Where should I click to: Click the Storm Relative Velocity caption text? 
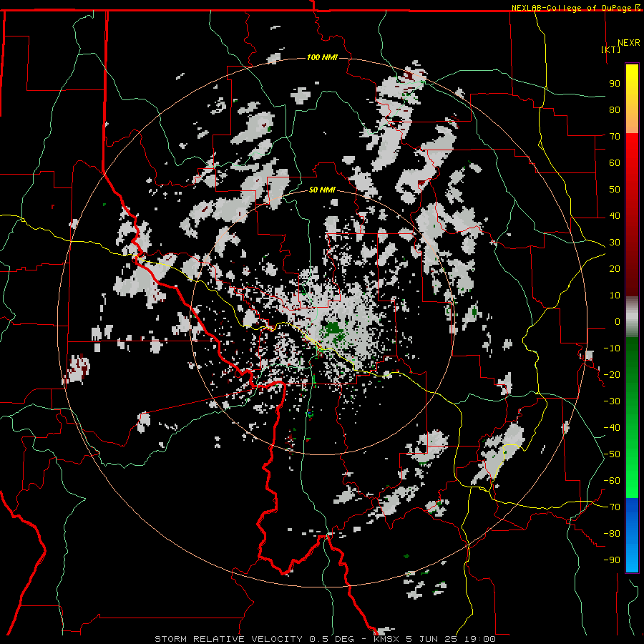325,639
